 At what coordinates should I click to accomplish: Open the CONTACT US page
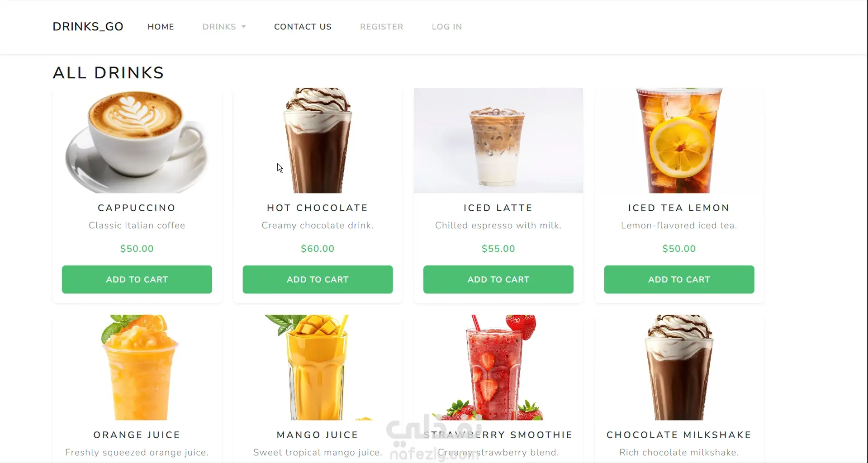(x=303, y=27)
